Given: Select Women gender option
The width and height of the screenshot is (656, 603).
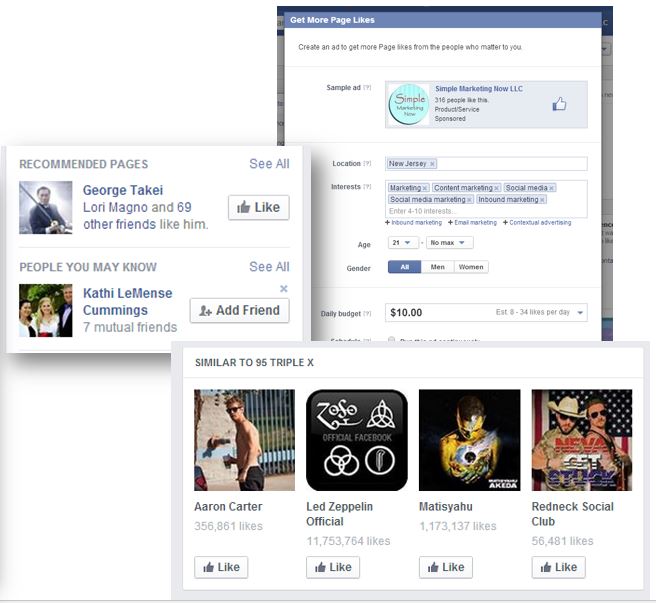Looking at the screenshot, I should pyautogui.click(x=471, y=267).
